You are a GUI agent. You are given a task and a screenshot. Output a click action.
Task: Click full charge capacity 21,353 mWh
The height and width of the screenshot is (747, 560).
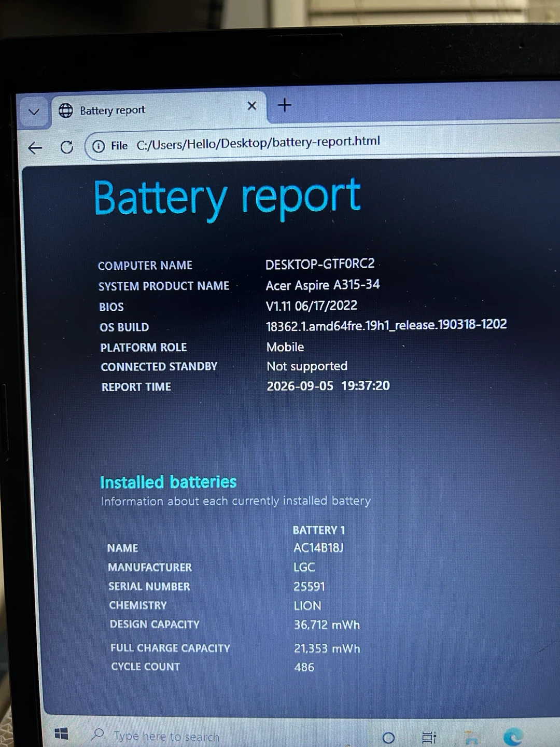point(327,649)
